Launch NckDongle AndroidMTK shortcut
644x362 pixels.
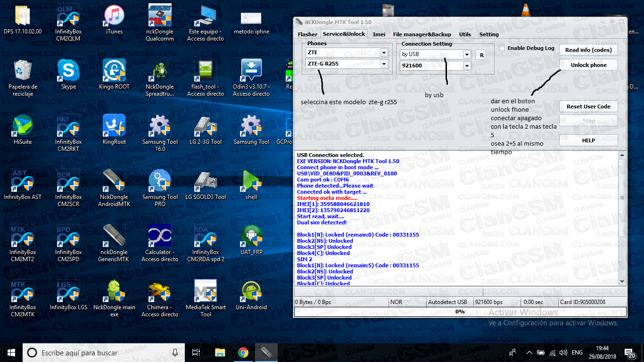point(114,188)
